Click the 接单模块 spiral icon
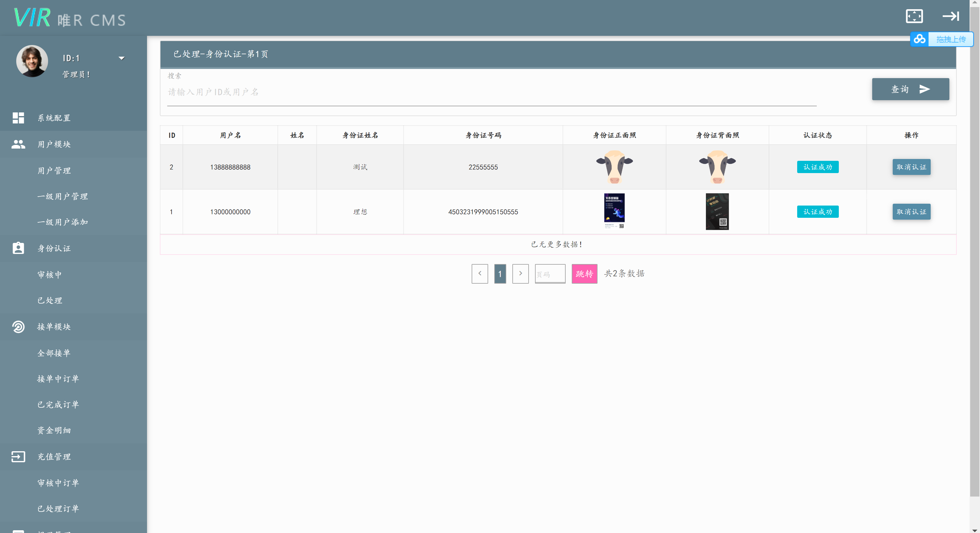980x533 pixels. (18, 327)
